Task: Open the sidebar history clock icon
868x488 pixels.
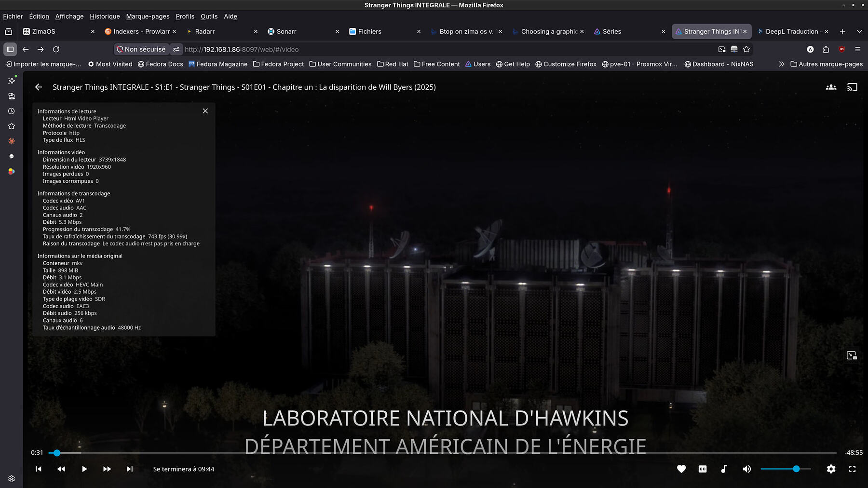Action: click(x=12, y=111)
